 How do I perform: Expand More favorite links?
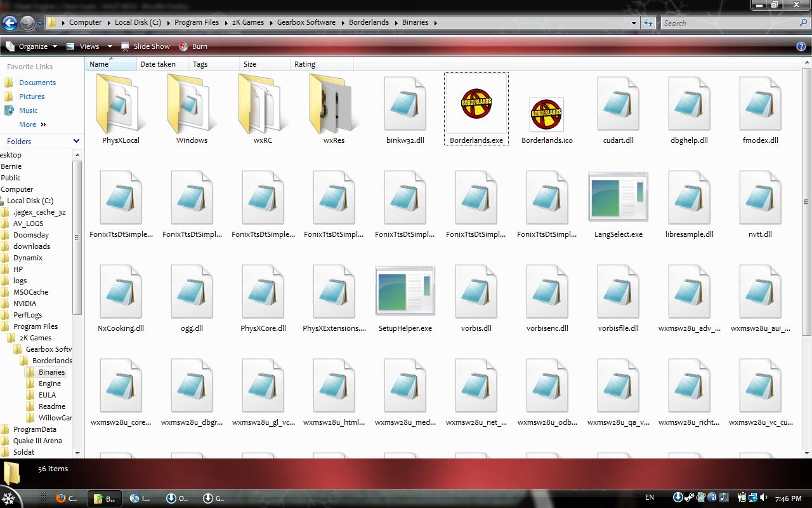32,124
